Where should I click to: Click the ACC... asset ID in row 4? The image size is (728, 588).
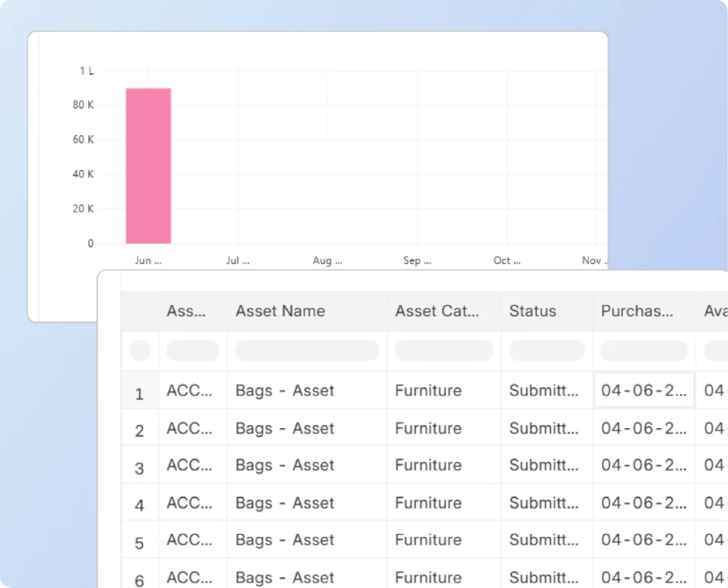189,503
